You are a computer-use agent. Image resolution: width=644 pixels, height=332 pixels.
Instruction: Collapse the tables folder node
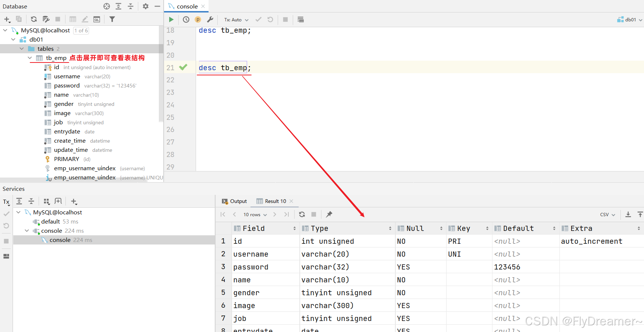22,49
